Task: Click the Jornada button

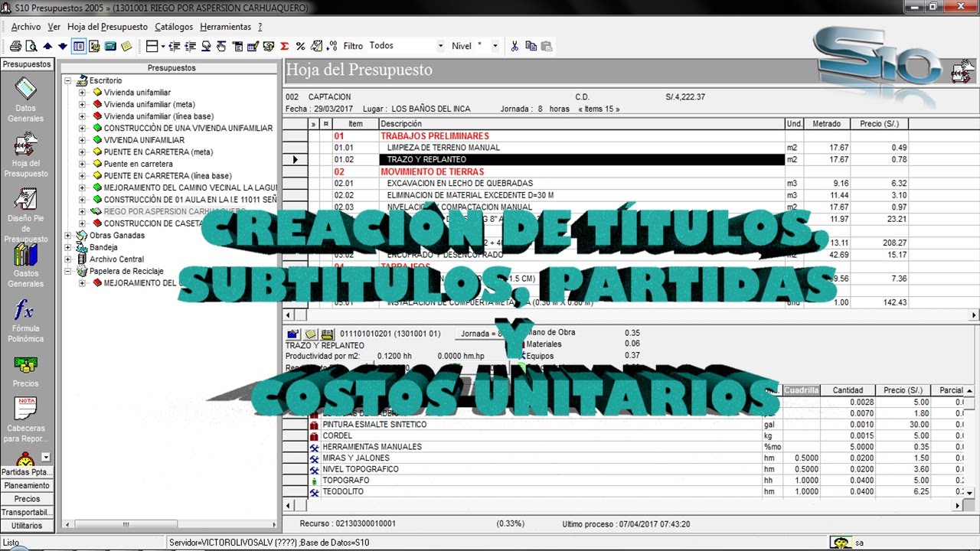Action: (480, 334)
